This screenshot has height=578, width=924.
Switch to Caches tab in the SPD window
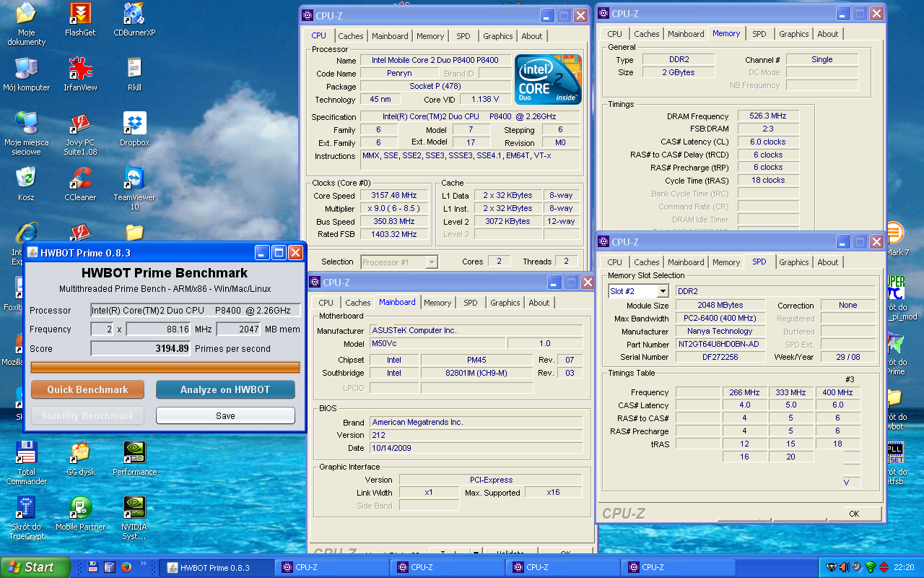pos(647,262)
